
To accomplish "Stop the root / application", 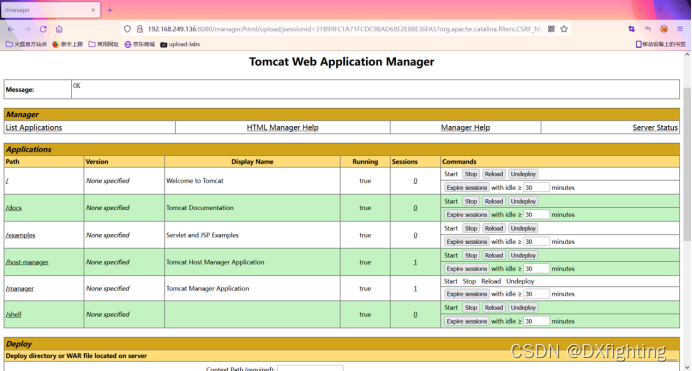I will [x=471, y=174].
